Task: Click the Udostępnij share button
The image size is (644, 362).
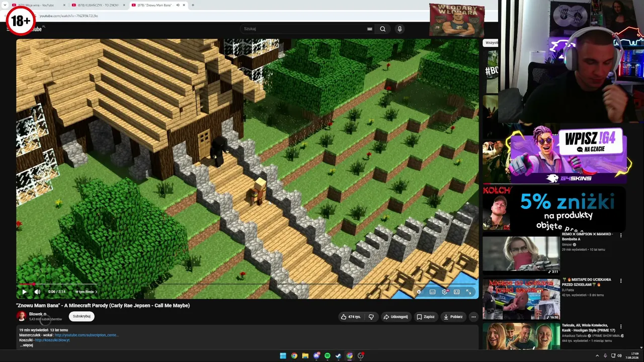Action: pos(395,317)
